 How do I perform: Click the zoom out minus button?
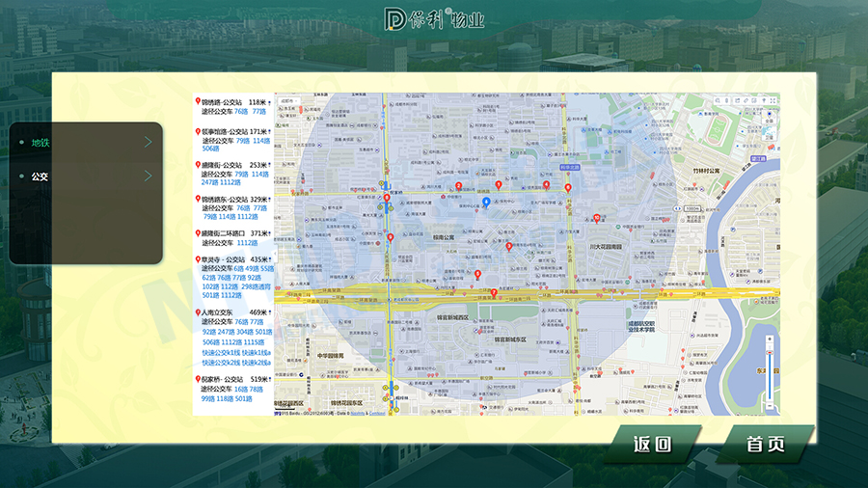(770, 406)
